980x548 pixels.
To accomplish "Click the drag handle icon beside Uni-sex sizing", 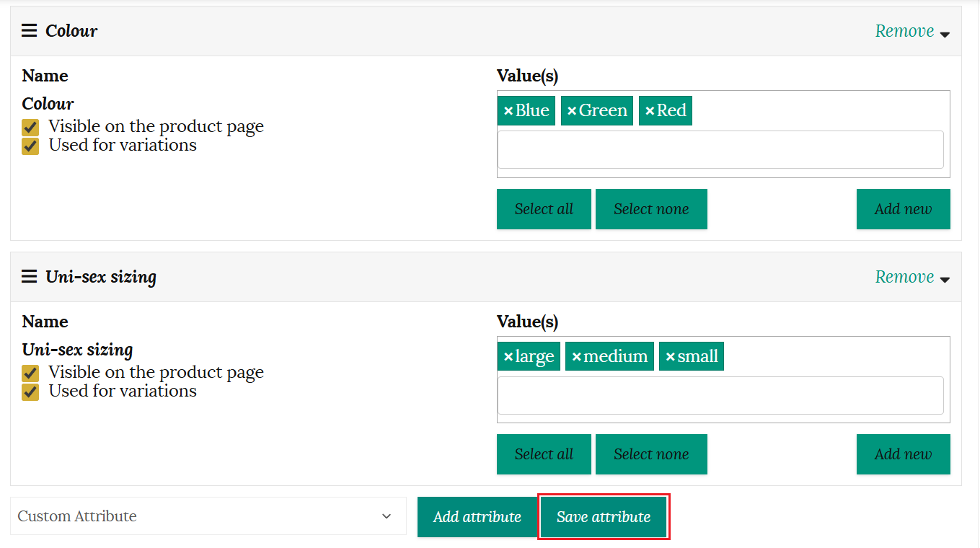I will pyautogui.click(x=29, y=277).
